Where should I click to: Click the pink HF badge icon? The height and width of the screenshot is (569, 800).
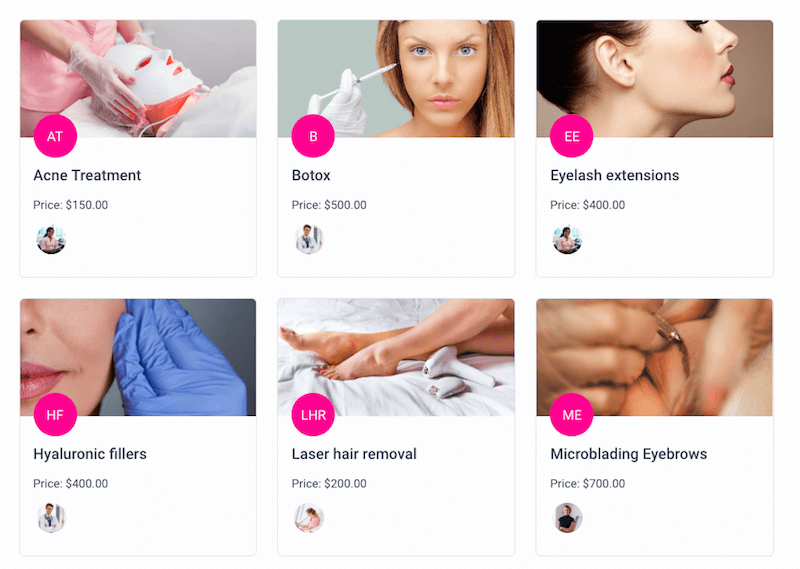point(55,415)
